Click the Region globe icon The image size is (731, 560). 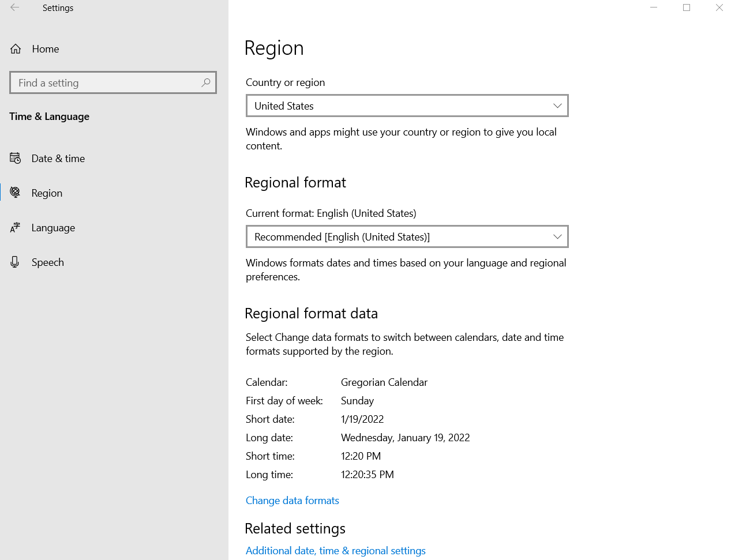(x=16, y=193)
